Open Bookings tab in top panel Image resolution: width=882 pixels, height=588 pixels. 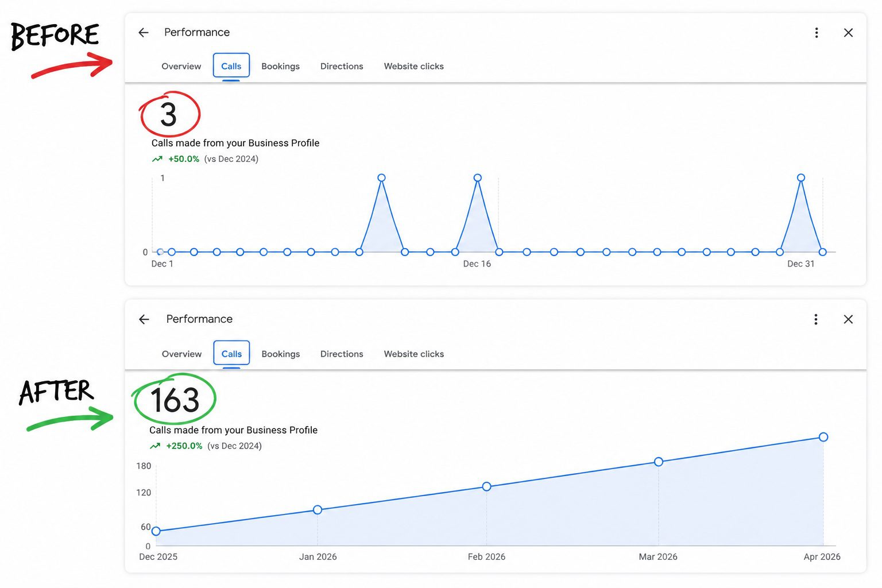[280, 67]
